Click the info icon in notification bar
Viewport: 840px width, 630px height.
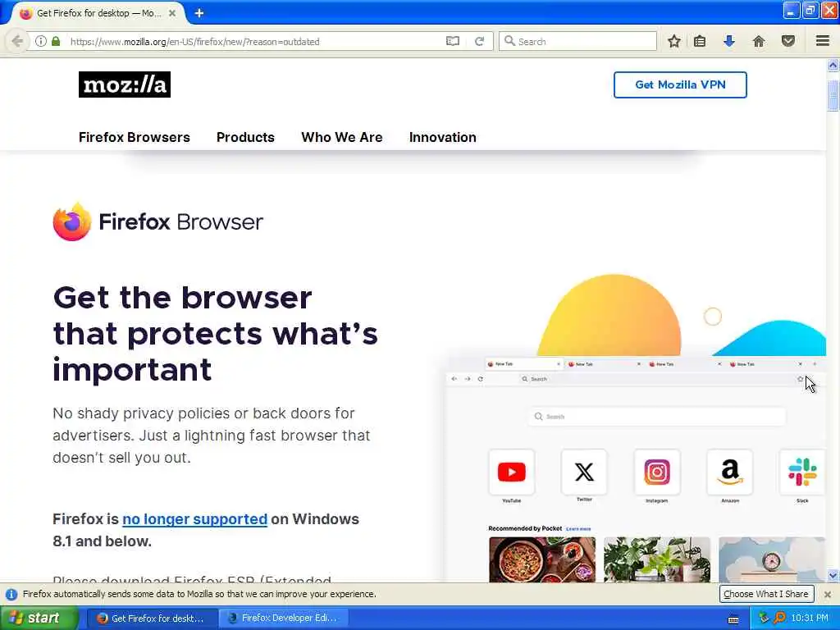click(11, 595)
